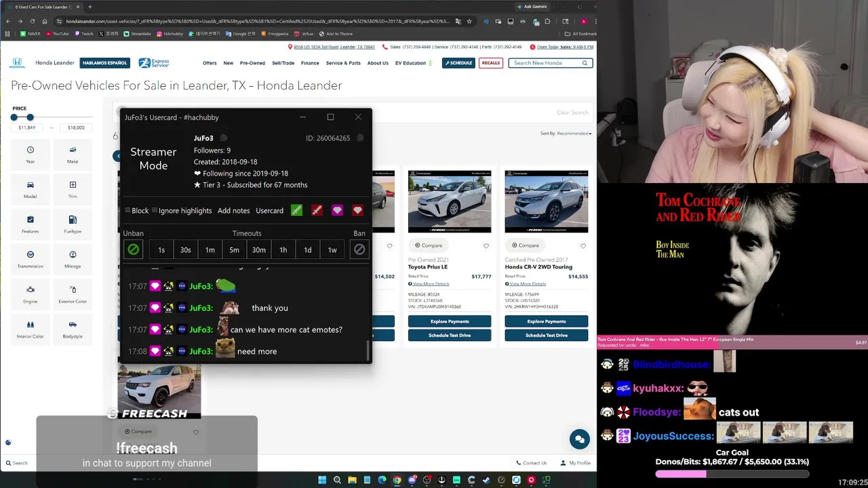Viewport: 868px width, 488px height.
Task: Click the HABLAMOS ESPAÑOL button
Action: tap(105, 63)
